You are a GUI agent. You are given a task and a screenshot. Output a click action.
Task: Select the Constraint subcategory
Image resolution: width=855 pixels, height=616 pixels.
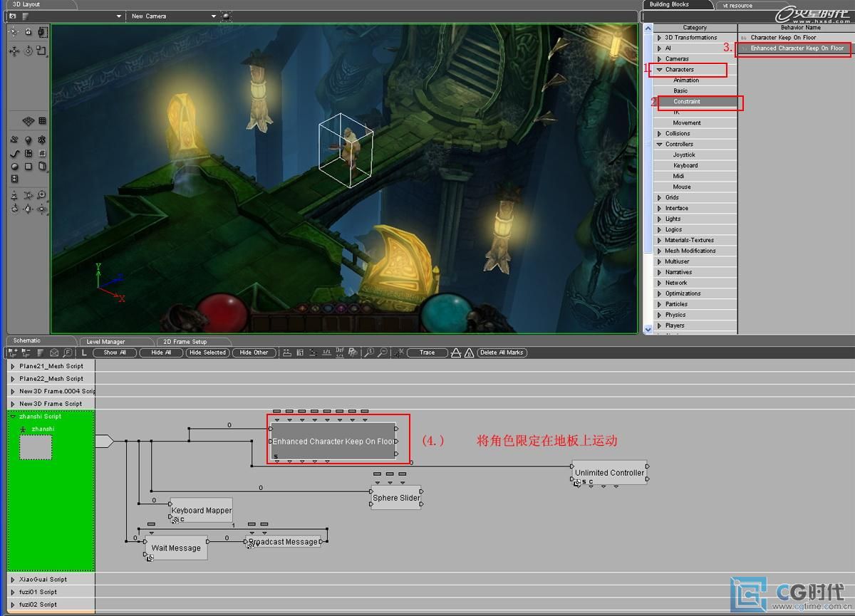(695, 102)
